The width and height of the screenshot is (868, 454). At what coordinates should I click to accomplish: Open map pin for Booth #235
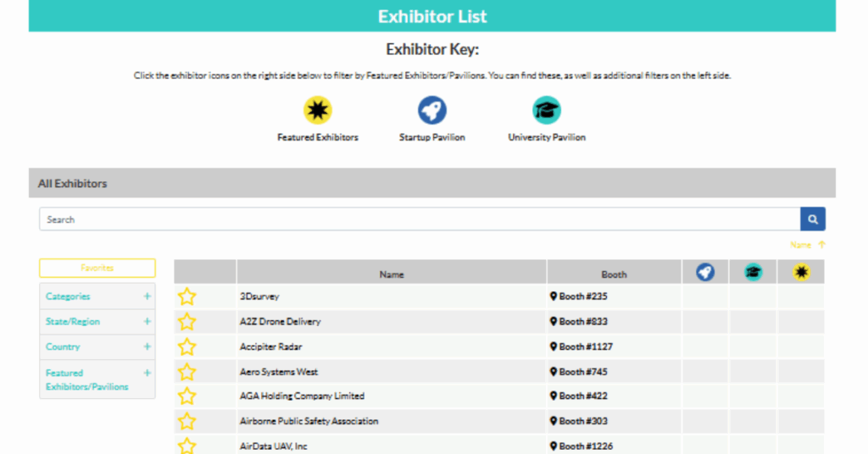click(x=553, y=296)
